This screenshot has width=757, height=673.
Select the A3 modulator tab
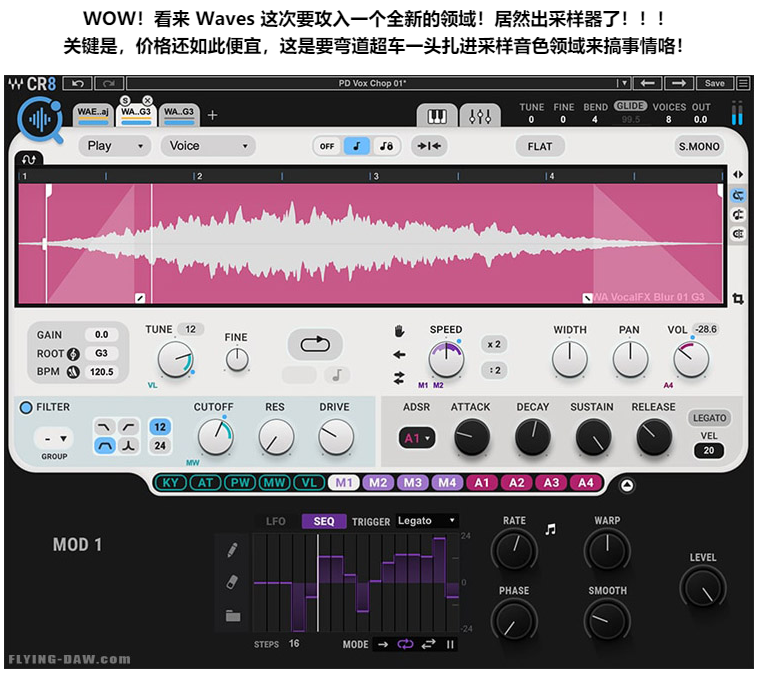pos(551,482)
